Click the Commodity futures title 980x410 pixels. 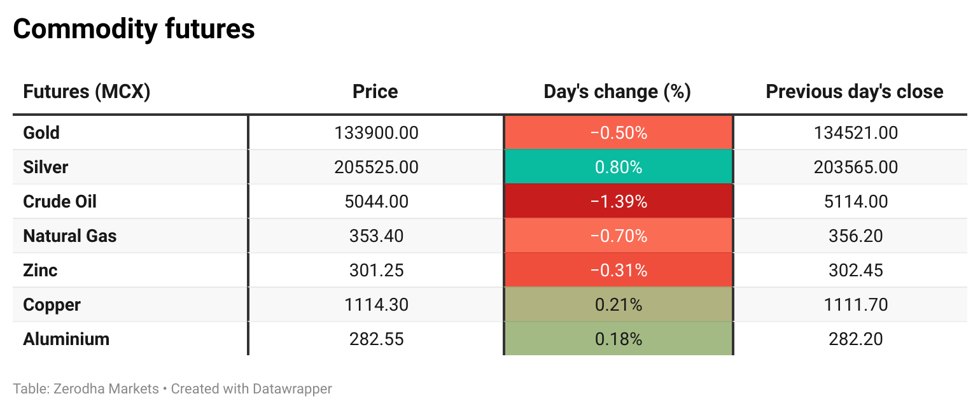click(x=134, y=29)
